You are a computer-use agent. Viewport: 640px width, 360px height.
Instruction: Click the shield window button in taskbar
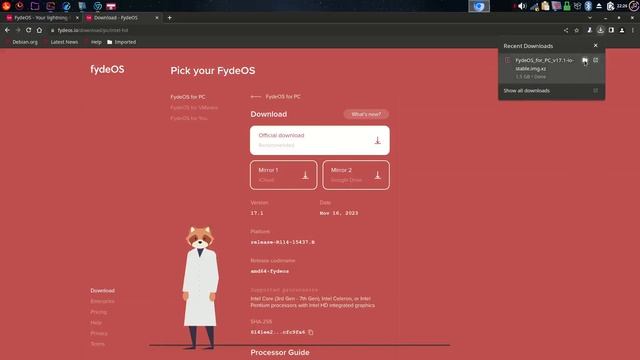point(479,6)
